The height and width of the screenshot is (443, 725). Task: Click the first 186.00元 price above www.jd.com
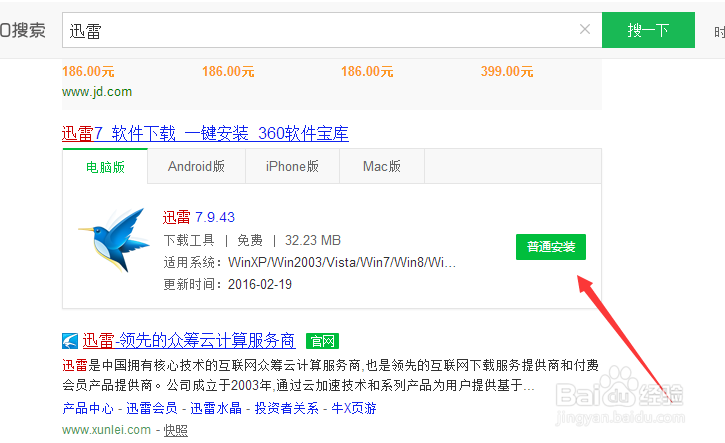click(x=88, y=72)
